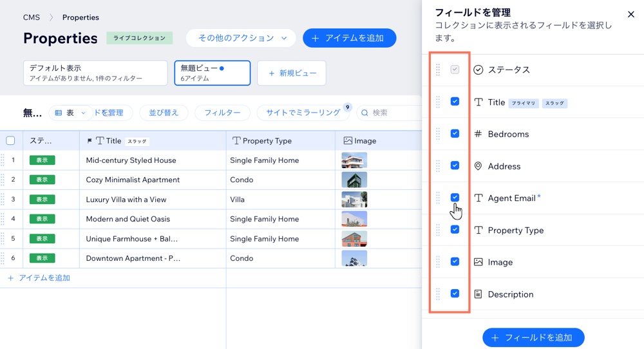Click the Property Type field text icon
The width and height of the screenshot is (644, 349).
coord(478,230)
